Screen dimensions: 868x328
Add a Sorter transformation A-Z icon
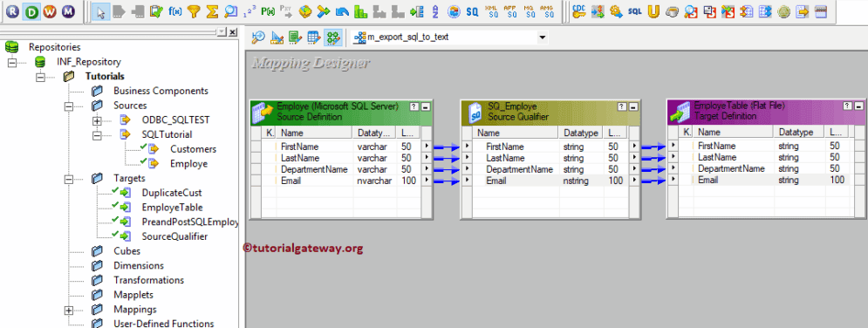tap(434, 11)
